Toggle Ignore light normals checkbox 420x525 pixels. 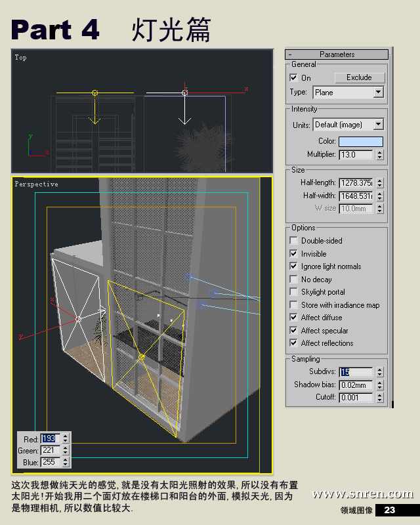click(294, 266)
